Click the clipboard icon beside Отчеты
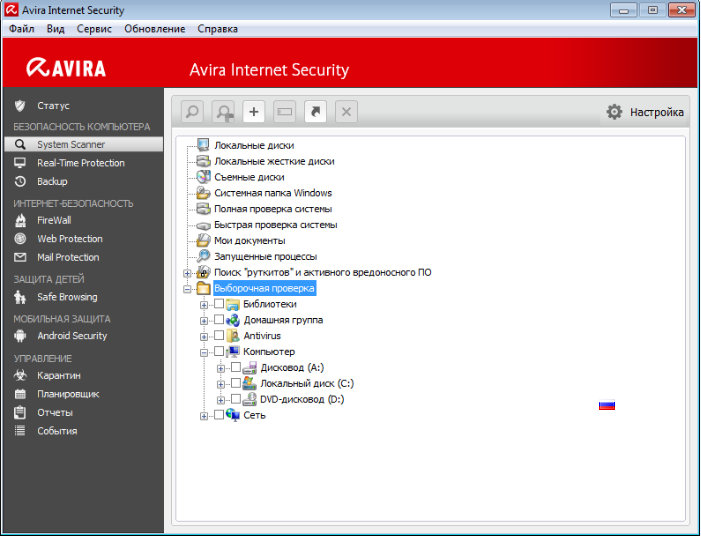This screenshot has height=536, width=701. [20, 412]
